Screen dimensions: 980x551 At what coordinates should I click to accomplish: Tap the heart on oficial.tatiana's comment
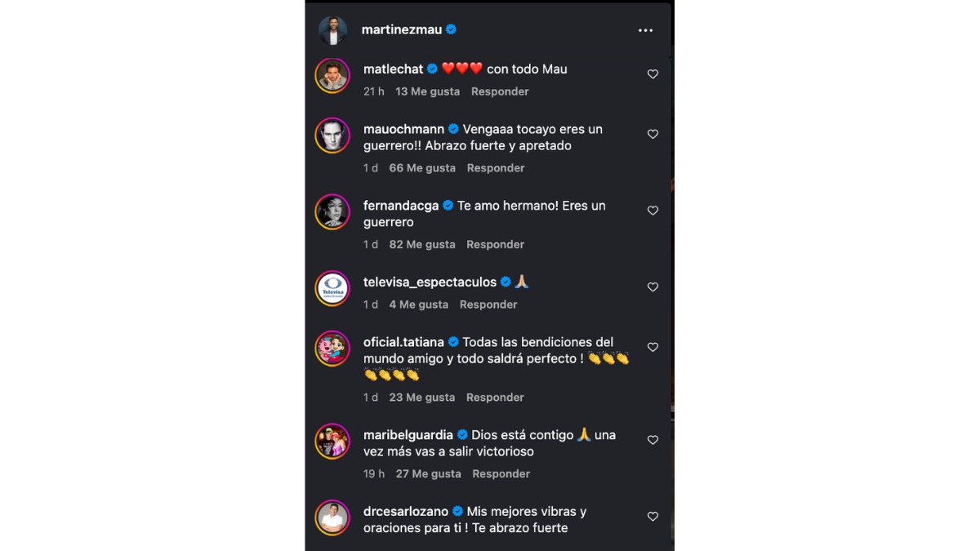[653, 347]
